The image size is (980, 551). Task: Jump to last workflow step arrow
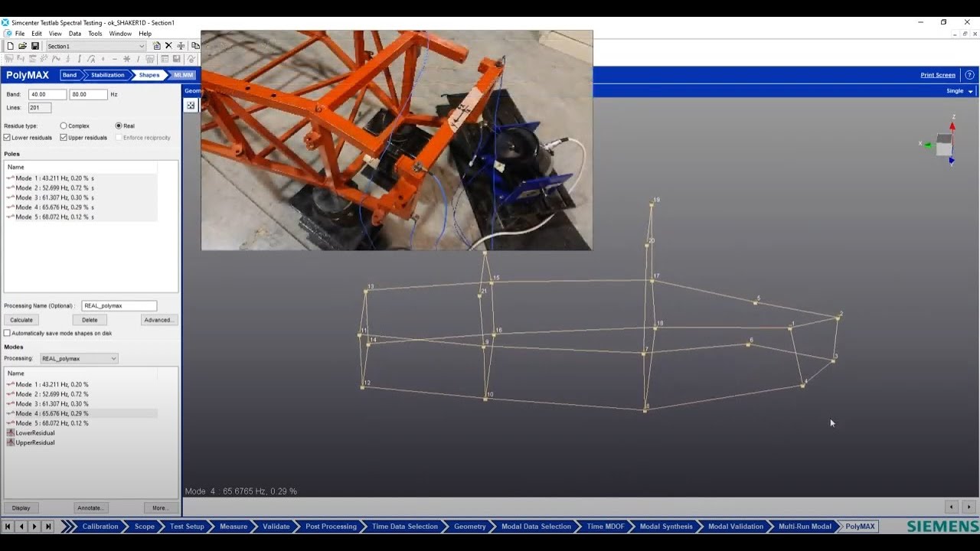(x=47, y=527)
